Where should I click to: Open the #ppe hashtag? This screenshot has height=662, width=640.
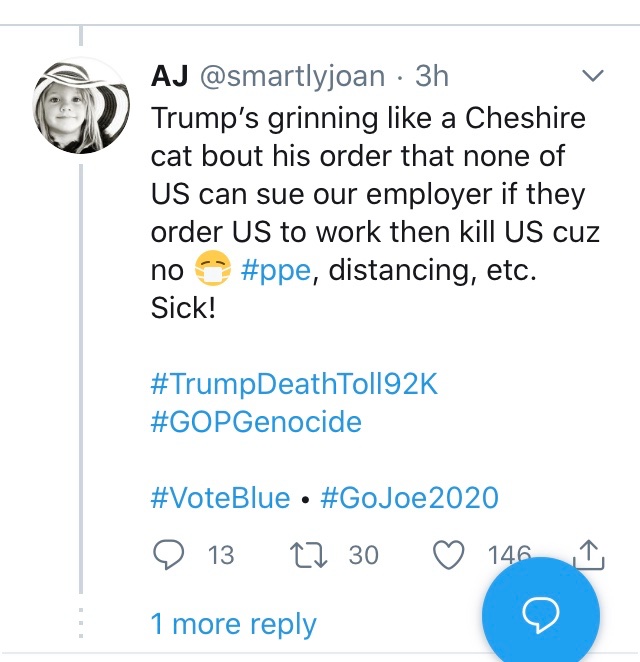(x=278, y=269)
